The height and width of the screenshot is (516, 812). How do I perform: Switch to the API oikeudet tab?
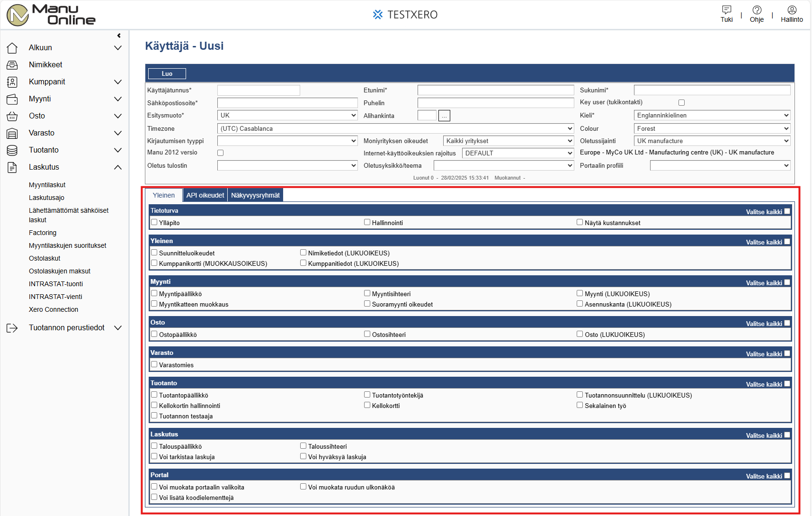[205, 195]
